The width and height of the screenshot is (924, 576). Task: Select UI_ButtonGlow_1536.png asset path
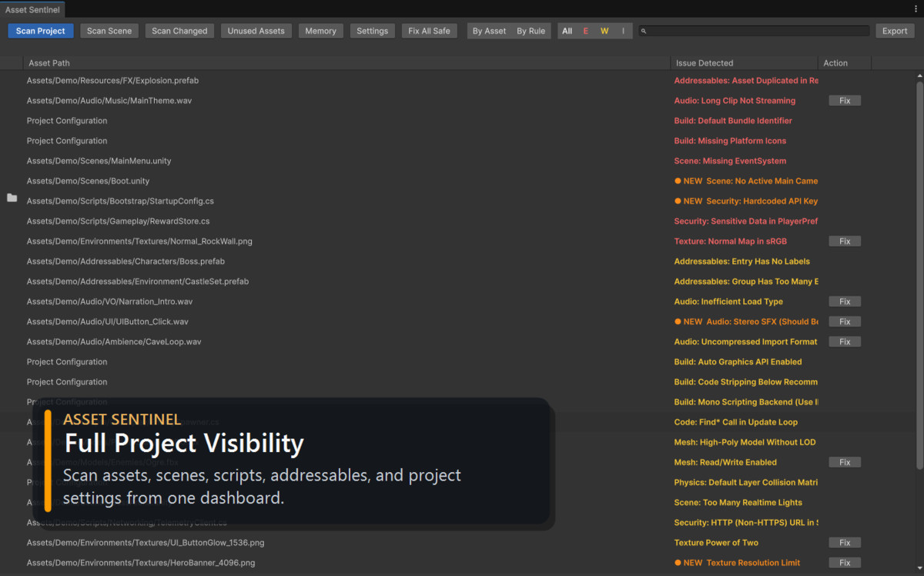click(x=146, y=543)
